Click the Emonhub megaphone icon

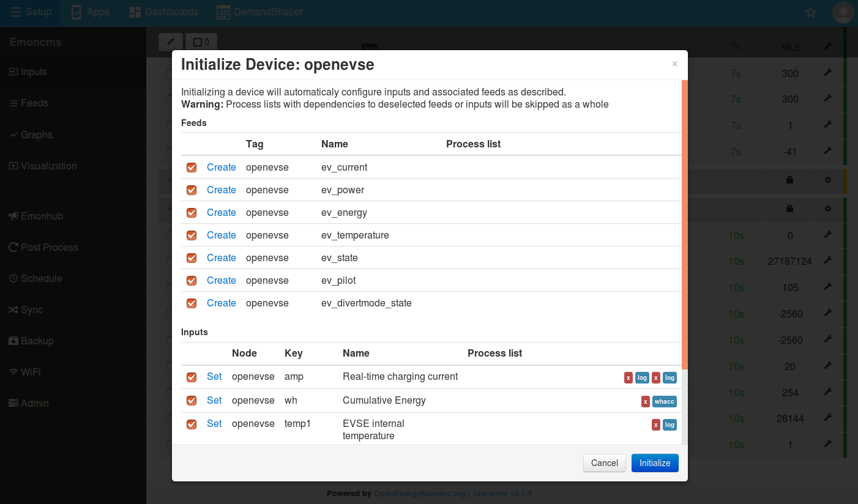tap(13, 216)
